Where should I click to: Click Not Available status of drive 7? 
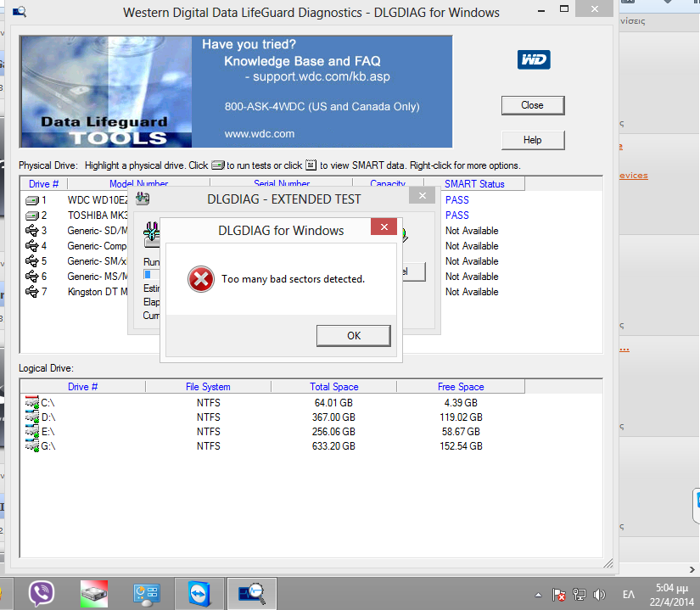click(472, 292)
